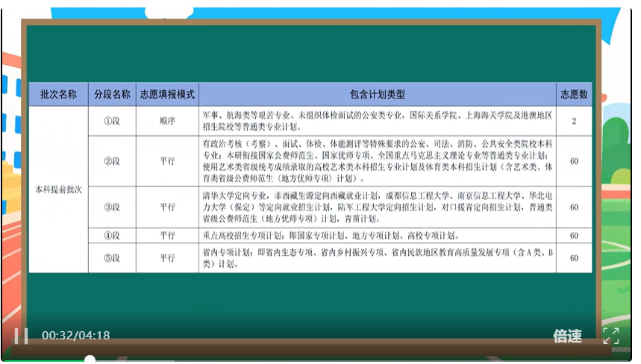The image size is (641, 364).
Task: Click the ④段 cell
Action: (112, 235)
